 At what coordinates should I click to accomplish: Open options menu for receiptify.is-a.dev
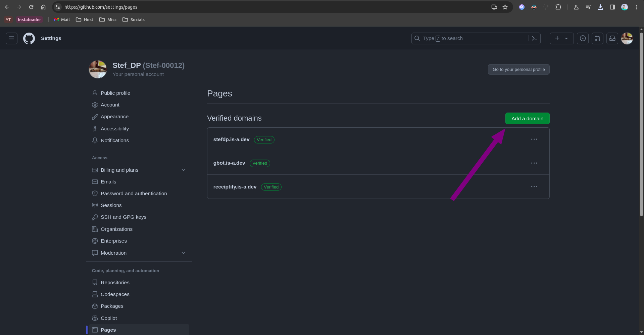point(534,187)
